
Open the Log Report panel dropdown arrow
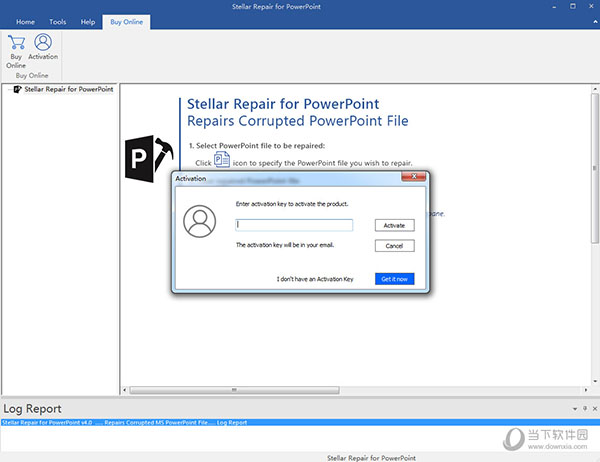(x=575, y=409)
